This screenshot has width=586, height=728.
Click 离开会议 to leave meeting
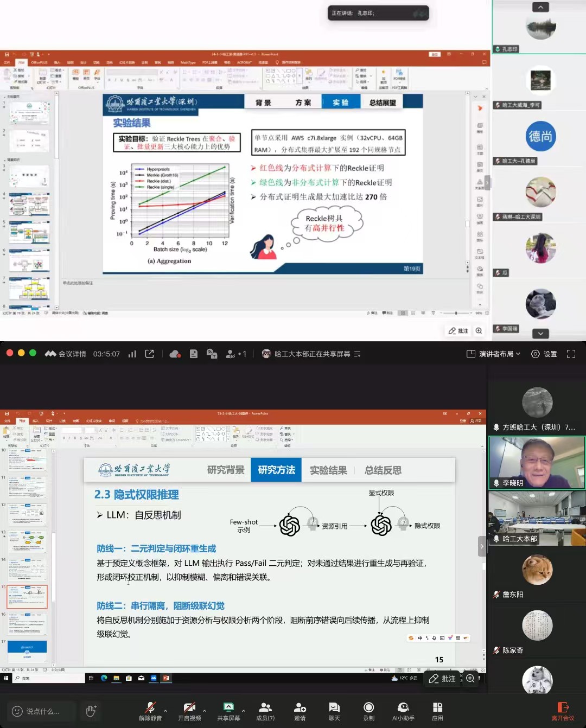[563, 711]
